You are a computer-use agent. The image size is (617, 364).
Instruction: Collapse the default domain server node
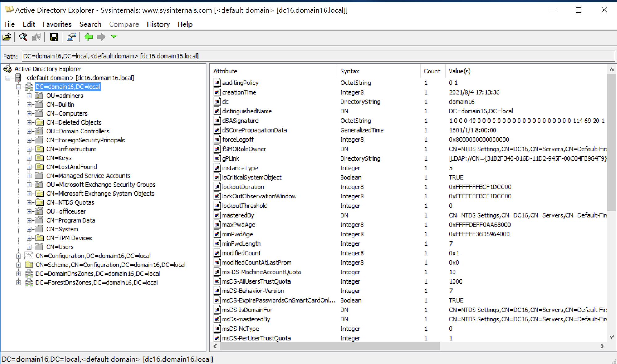8,78
